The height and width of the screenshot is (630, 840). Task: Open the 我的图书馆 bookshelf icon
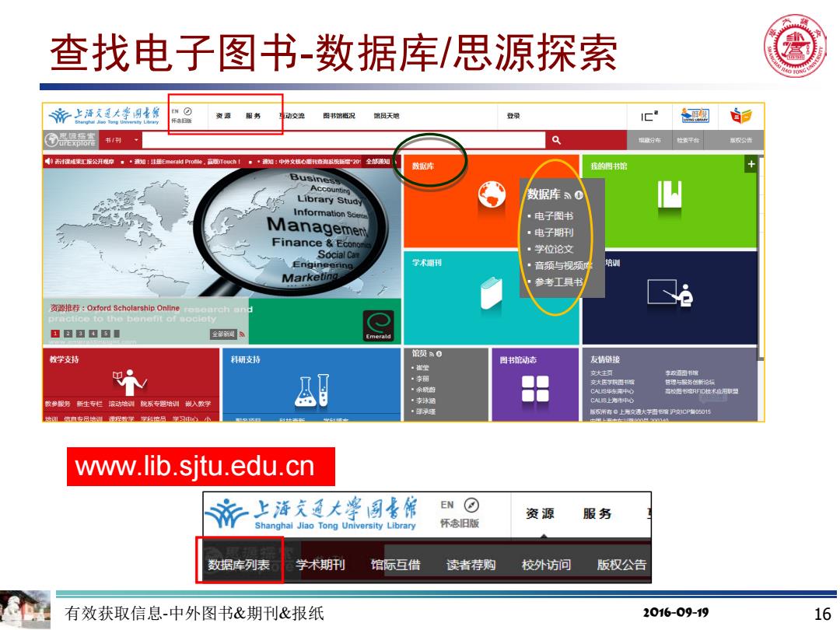click(670, 194)
